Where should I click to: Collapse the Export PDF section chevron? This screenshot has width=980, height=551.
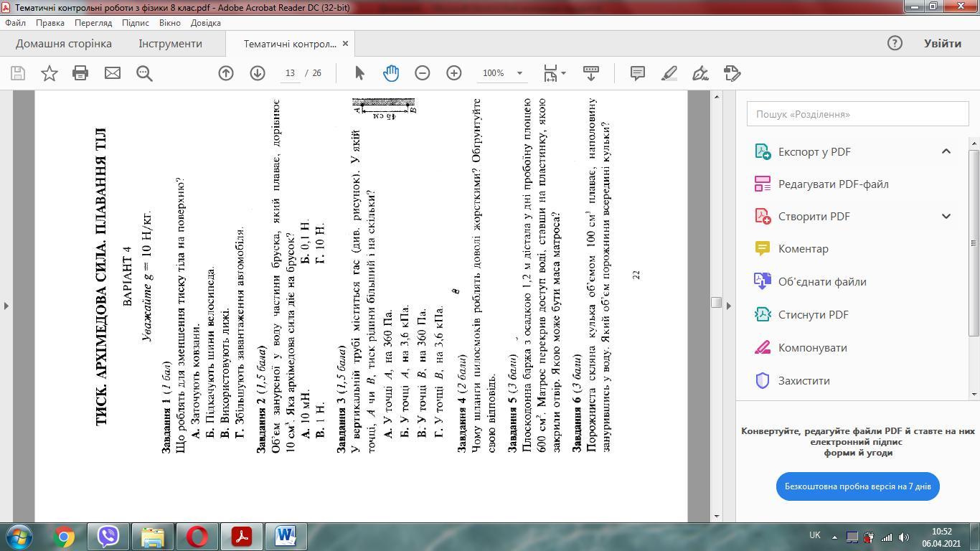click(946, 151)
